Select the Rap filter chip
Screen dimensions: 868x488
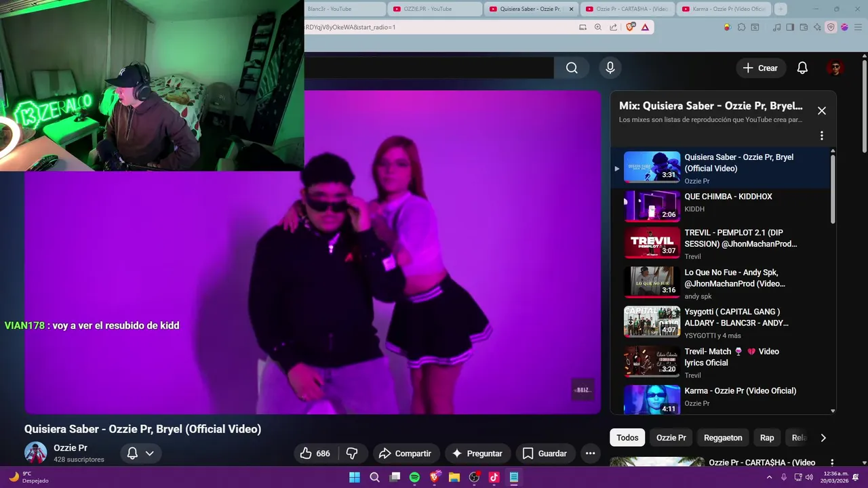click(x=767, y=438)
